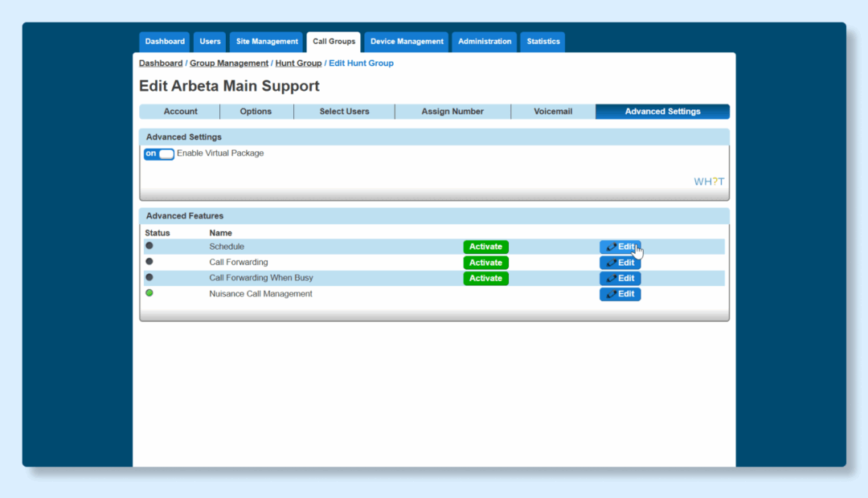
Task: Go to the Site Management tab
Action: pyautogui.click(x=267, y=42)
